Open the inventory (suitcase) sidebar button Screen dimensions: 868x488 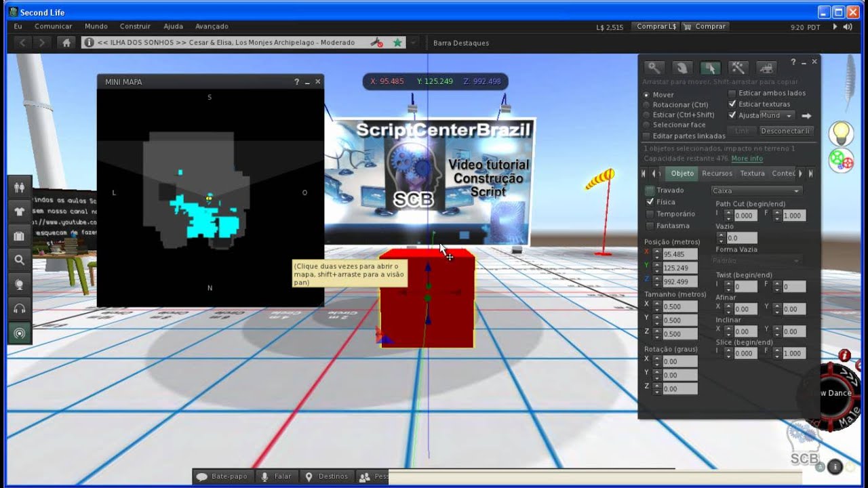pyautogui.click(x=19, y=236)
